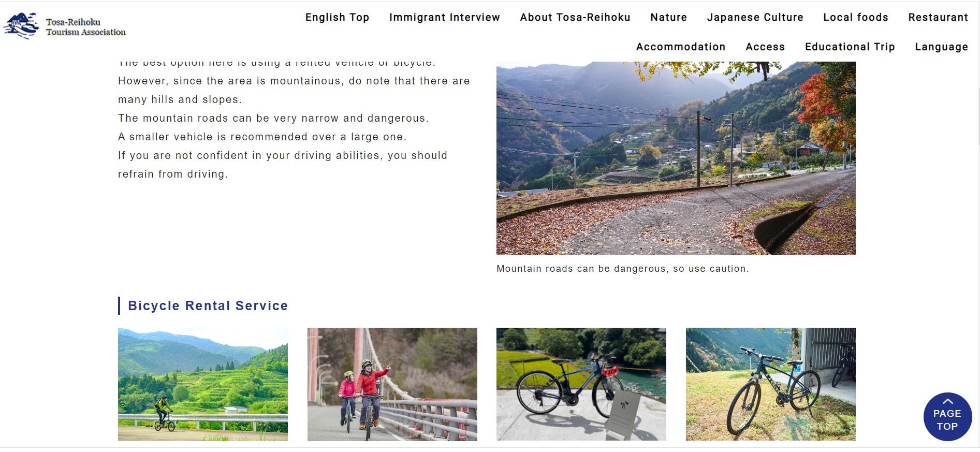Image resolution: width=980 pixels, height=452 pixels.
Task: Open the two cyclists on bridge photo
Action: pos(392,384)
